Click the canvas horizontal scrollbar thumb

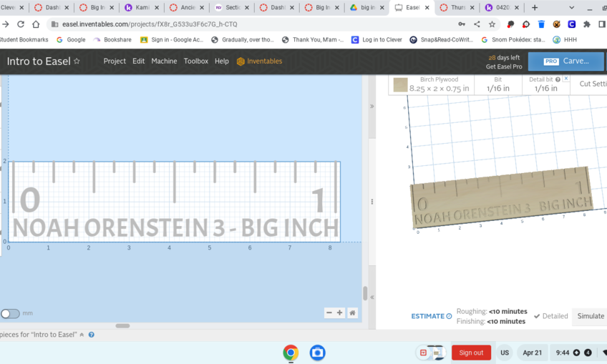tap(122, 325)
